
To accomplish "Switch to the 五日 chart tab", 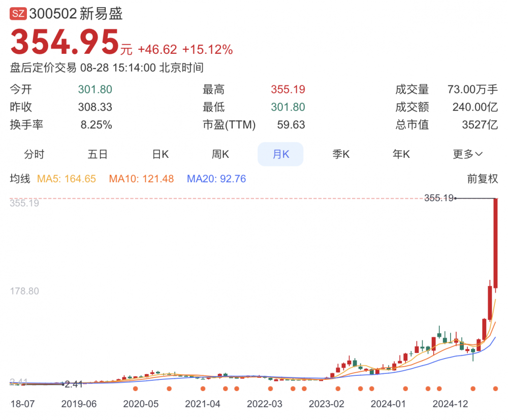I will (x=98, y=154).
